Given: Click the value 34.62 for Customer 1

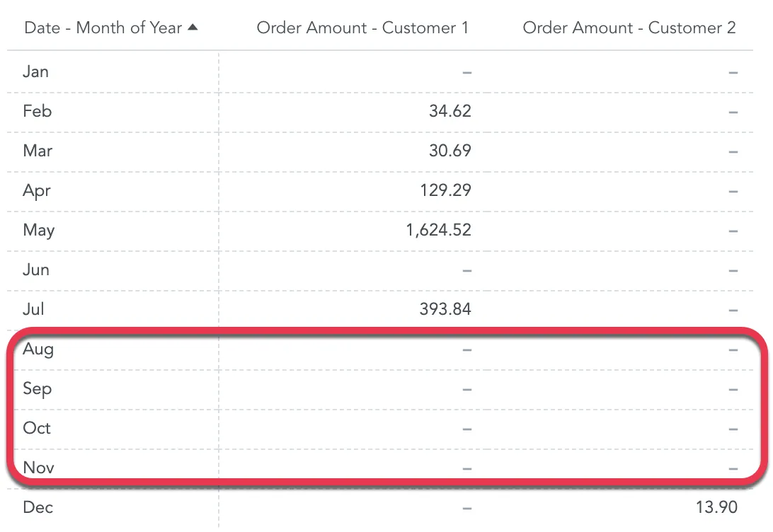Looking at the screenshot, I should 450,111.
